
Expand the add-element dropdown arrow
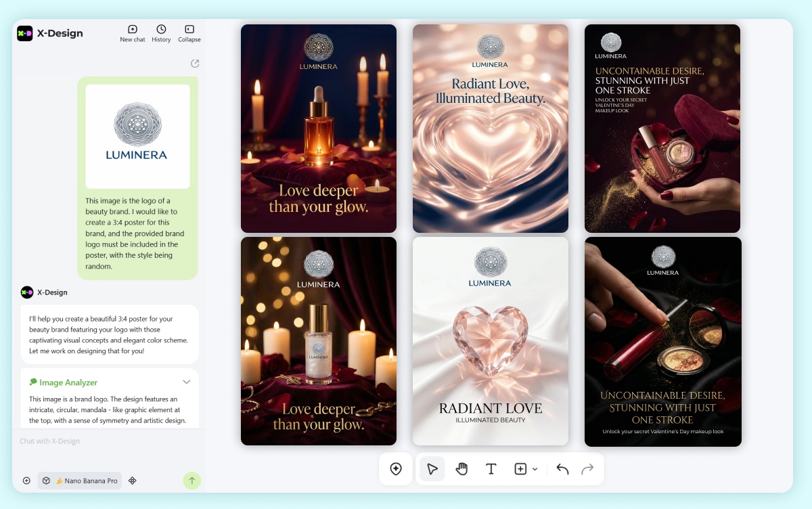tap(535, 469)
